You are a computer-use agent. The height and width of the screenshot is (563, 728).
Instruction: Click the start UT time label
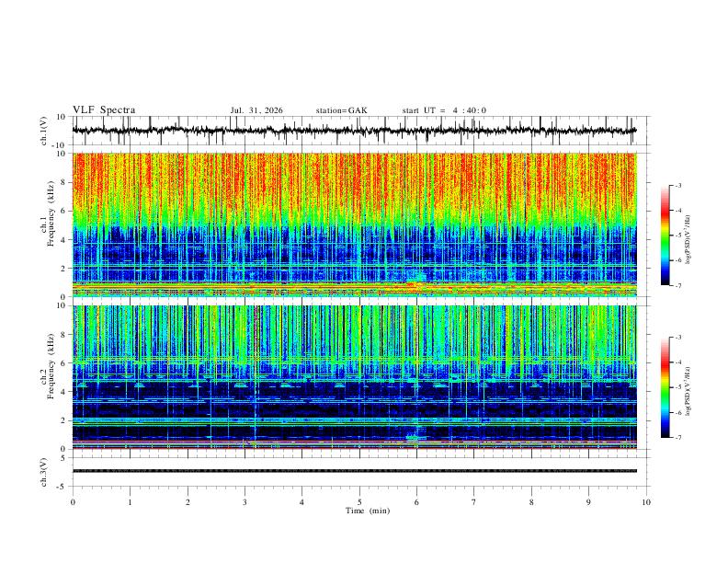(x=444, y=110)
